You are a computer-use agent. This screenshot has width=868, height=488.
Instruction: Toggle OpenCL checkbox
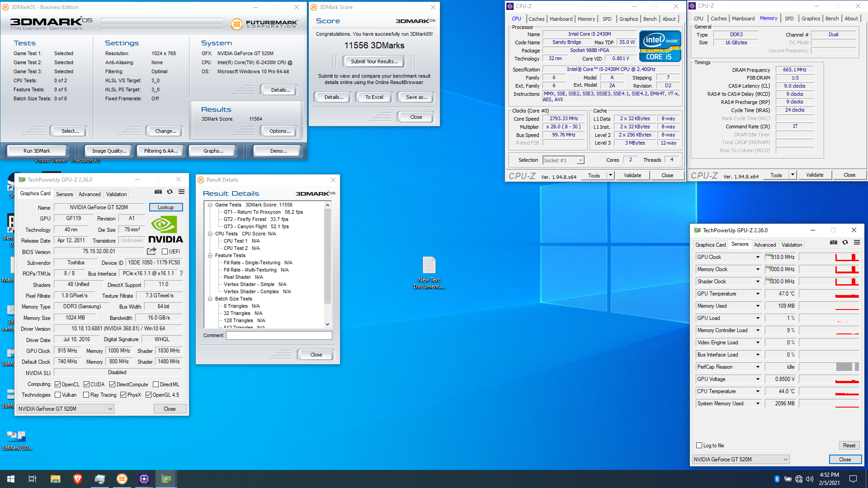(57, 385)
